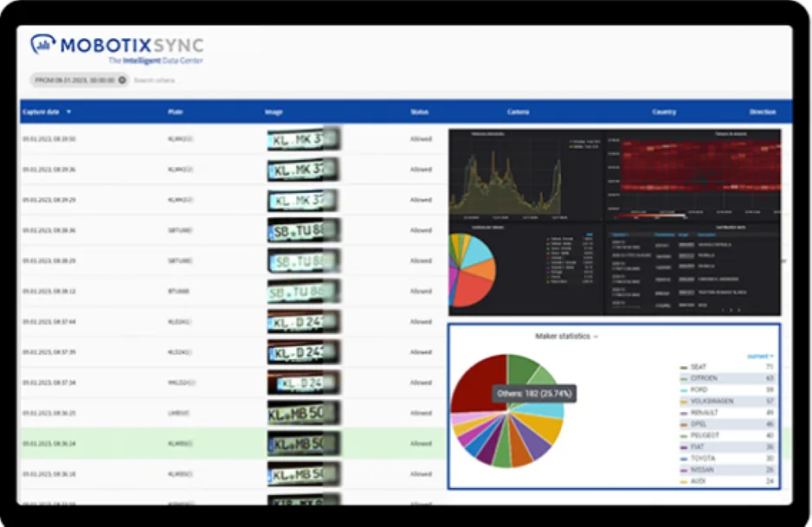Open the dark dashboard red heatmap panel
812x527 pixels.
[693, 176]
